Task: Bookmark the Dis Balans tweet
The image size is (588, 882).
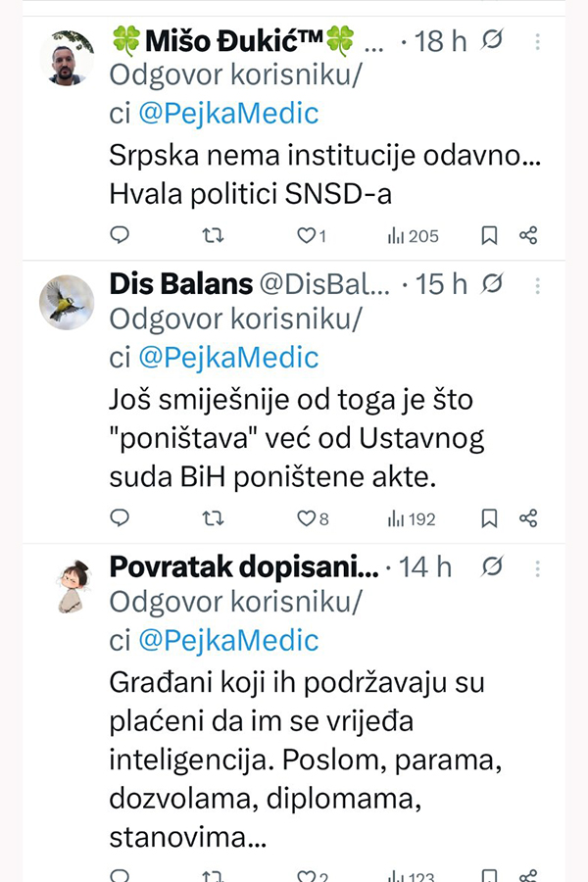Action: (x=489, y=518)
